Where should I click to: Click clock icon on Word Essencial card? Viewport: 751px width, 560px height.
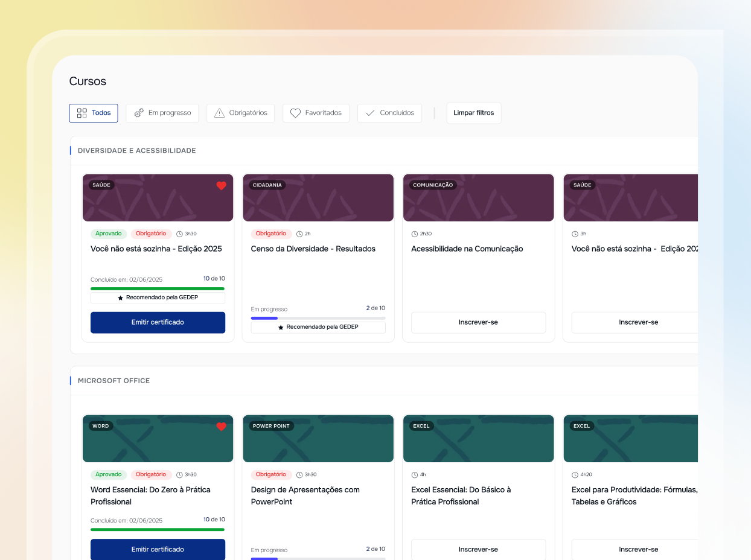(179, 474)
